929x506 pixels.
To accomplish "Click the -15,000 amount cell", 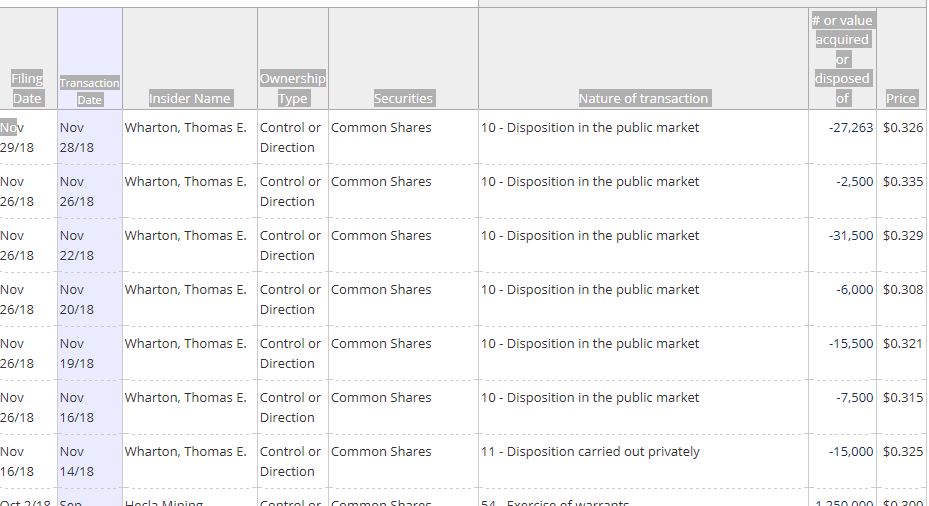I will click(847, 452).
